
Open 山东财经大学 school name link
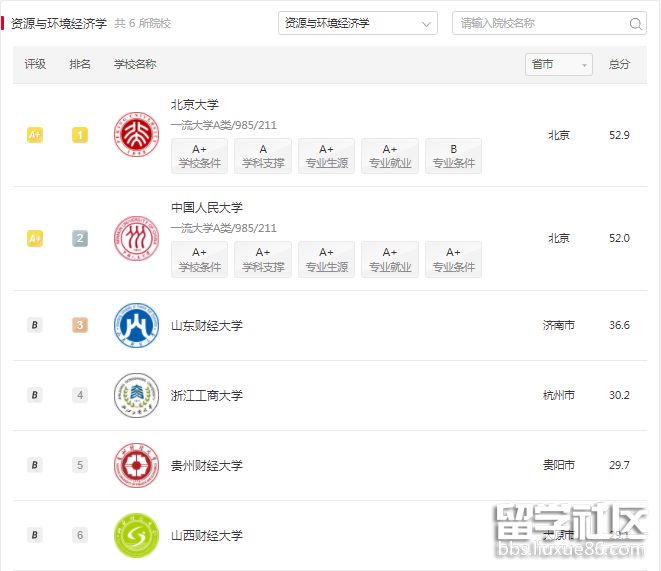tap(207, 325)
